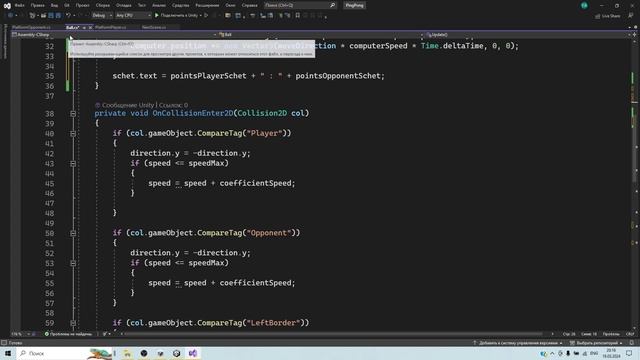Open the Any CPU platform dropdown
The image size is (640, 360).
pos(133,16)
